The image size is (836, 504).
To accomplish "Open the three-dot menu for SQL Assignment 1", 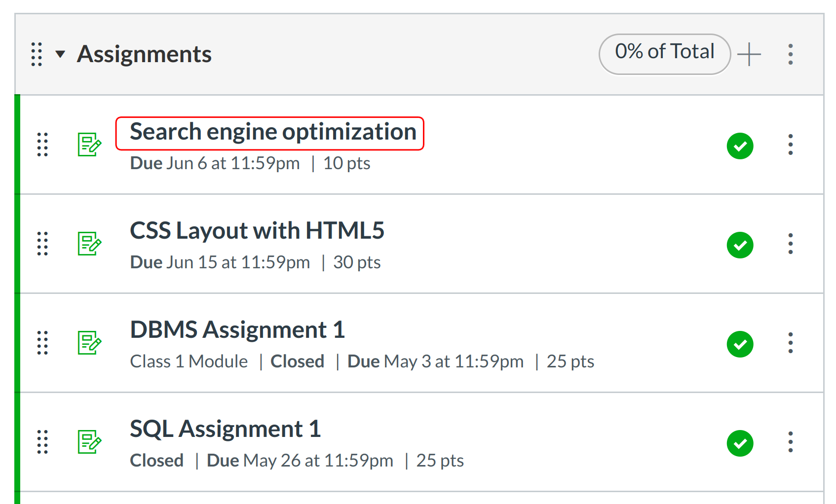I will point(790,441).
